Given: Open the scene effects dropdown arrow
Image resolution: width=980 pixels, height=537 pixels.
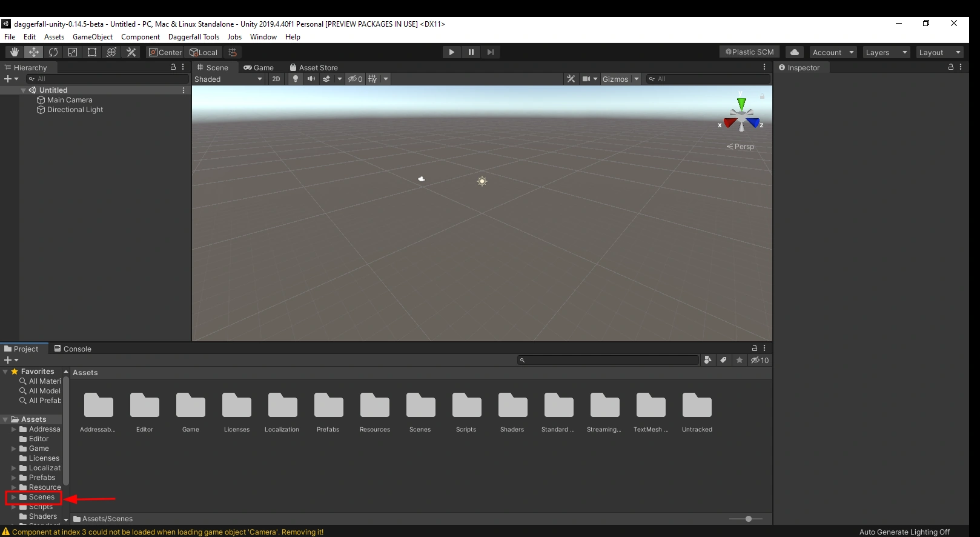Looking at the screenshot, I should [340, 79].
